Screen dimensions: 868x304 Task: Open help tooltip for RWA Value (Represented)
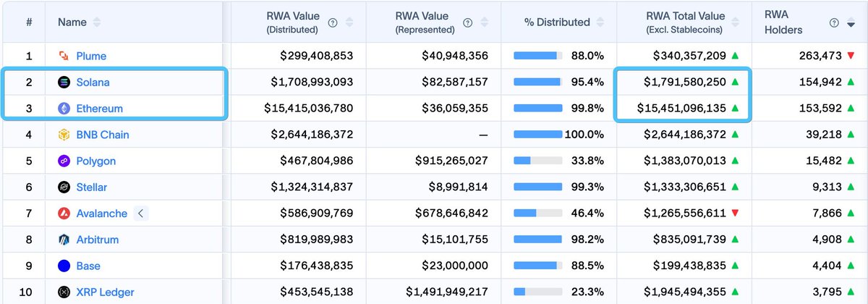pyautogui.click(x=469, y=22)
